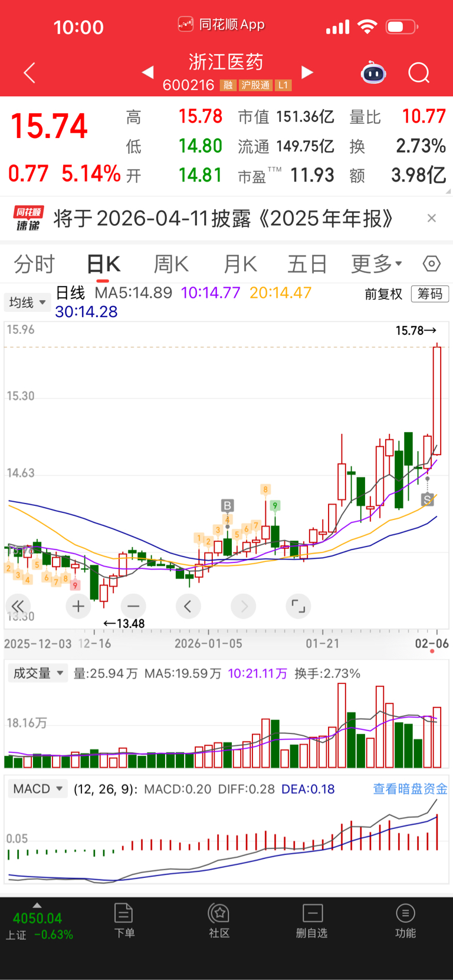The image size is (453, 980).
Task: Open 查看暗盘资金 link
Action: (410, 789)
